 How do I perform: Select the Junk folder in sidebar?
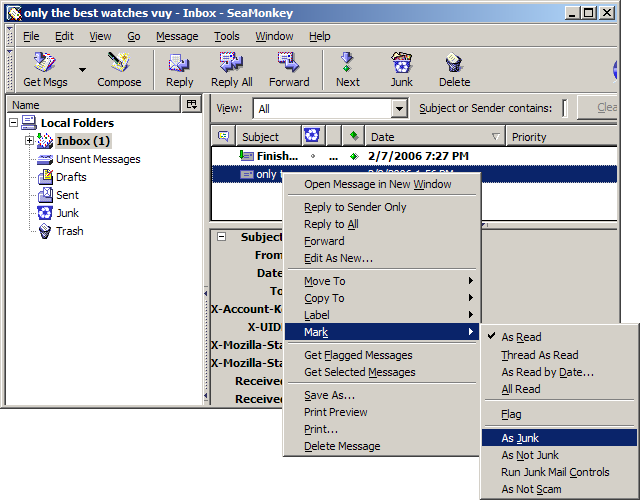67,213
